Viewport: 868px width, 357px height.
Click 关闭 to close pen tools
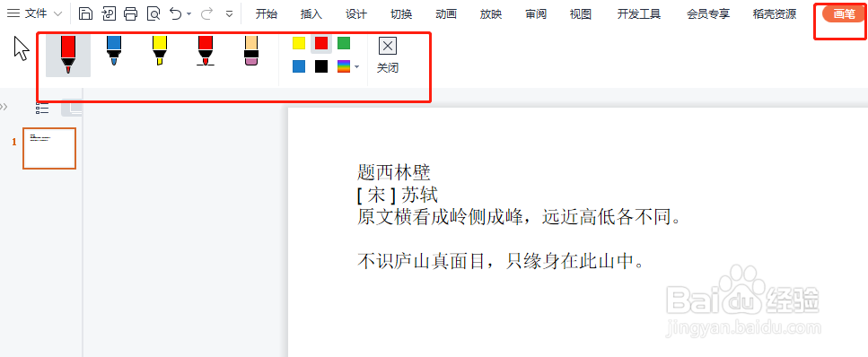click(x=388, y=56)
